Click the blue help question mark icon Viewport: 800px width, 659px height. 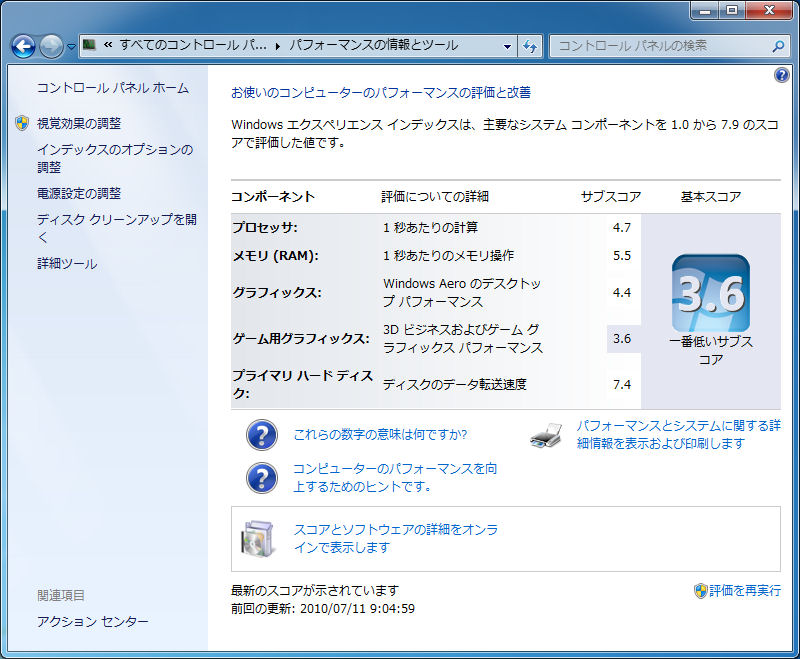pyautogui.click(x=781, y=76)
